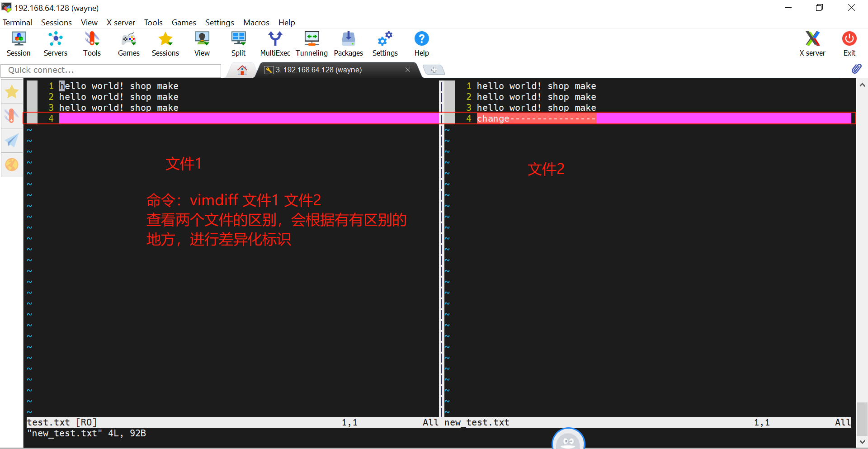Image resolution: width=868 pixels, height=449 pixels.
Task: Click the sidebar orange globe icon
Action: click(12, 165)
